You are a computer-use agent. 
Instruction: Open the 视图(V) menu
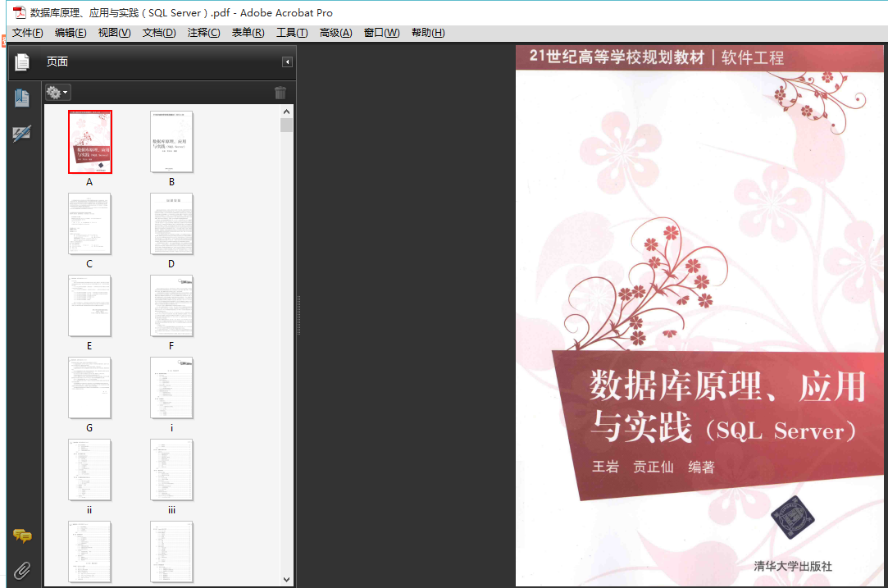tap(115, 33)
